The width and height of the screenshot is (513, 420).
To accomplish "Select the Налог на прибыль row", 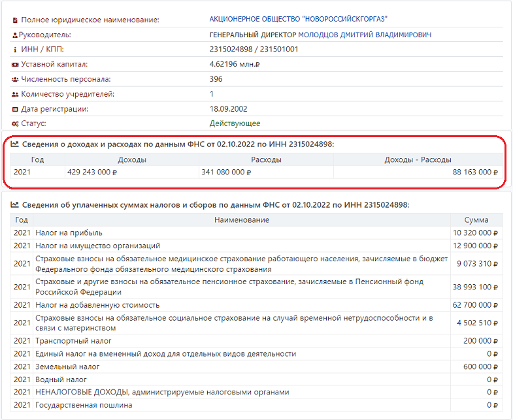I will 256,233.
